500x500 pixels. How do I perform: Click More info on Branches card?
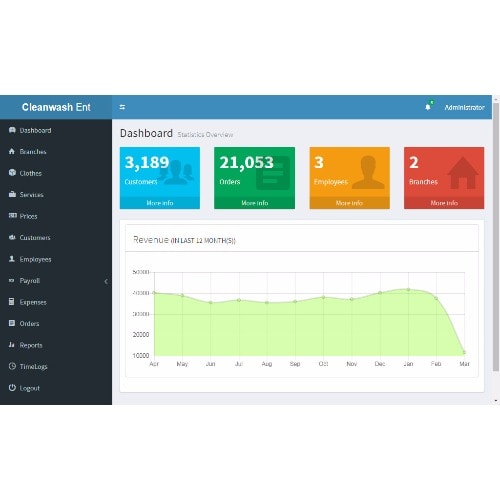pyautogui.click(x=444, y=203)
